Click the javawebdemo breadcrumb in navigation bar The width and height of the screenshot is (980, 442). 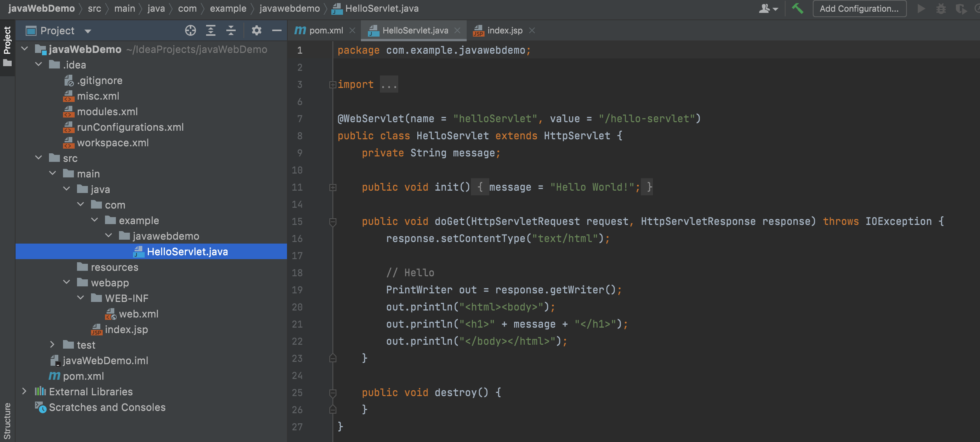coord(289,9)
